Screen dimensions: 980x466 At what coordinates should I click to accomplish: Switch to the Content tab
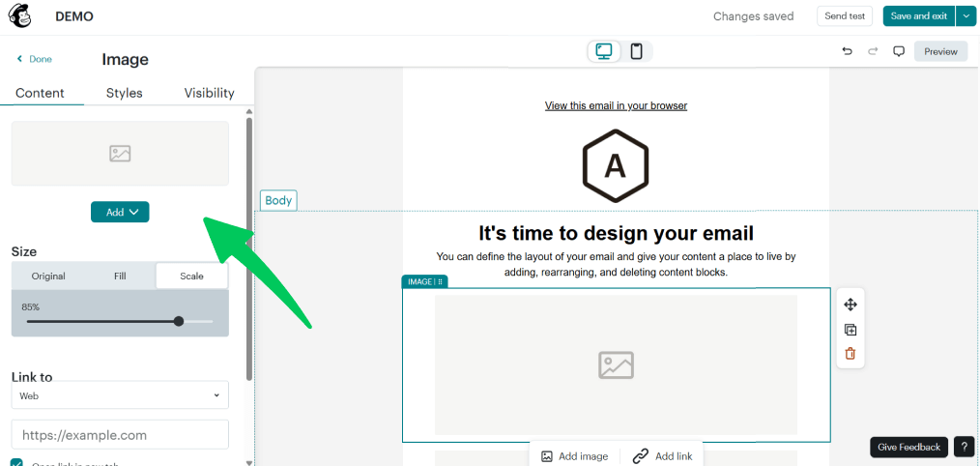tap(40, 93)
